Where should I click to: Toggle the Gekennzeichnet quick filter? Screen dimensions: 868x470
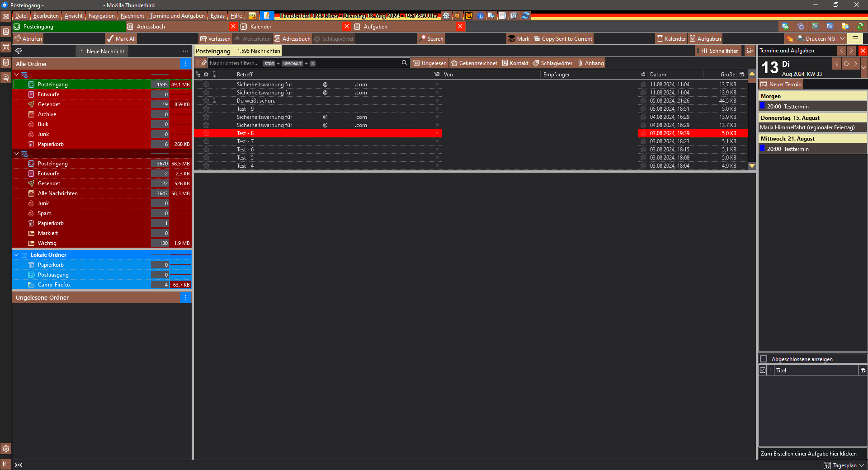click(x=474, y=63)
